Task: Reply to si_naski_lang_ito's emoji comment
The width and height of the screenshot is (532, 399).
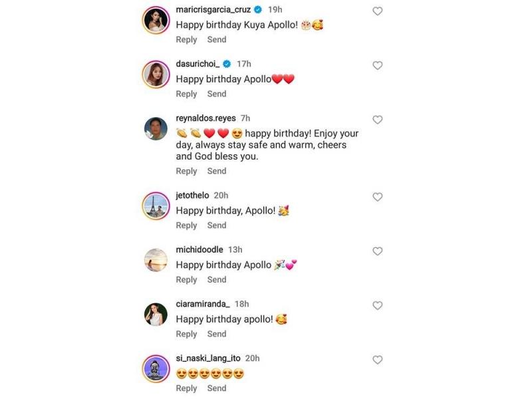Action: click(186, 388)
